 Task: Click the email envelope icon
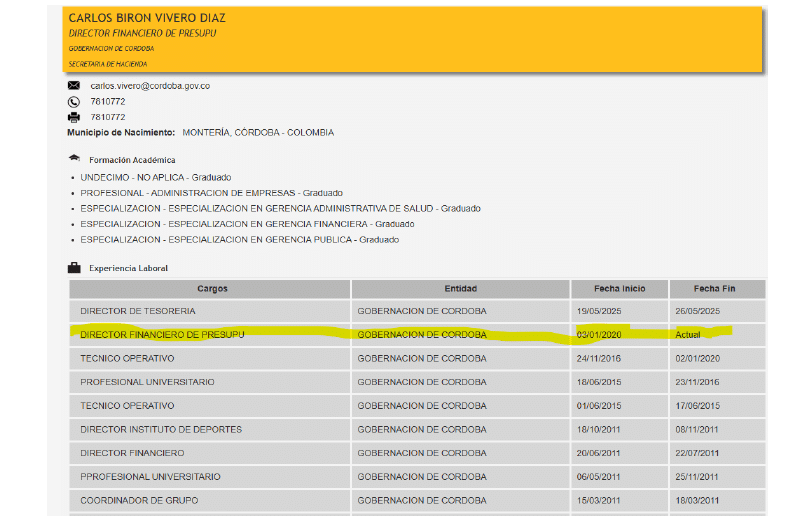click(74, 85)
